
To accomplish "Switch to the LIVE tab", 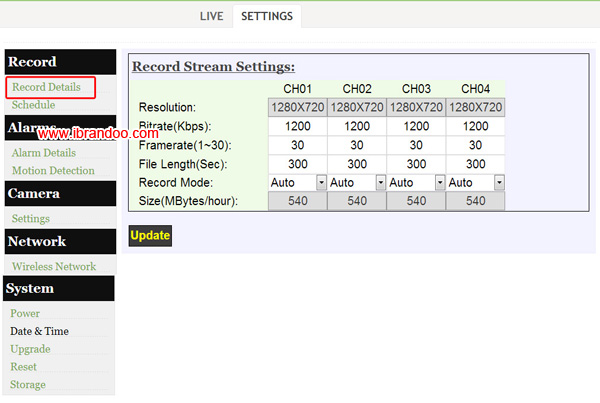I will coord(211,16).
